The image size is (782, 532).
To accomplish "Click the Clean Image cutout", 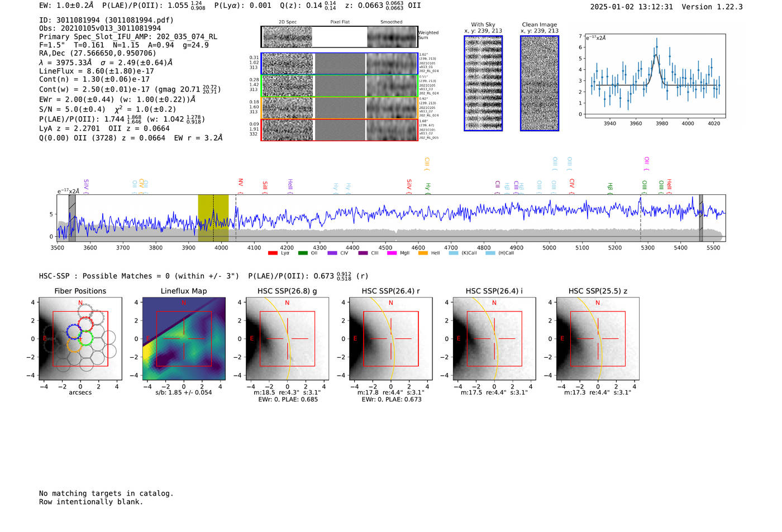I will coord(540,83).
